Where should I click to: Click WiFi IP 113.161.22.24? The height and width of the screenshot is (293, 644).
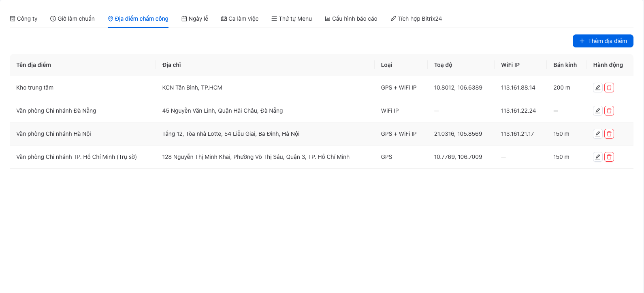pyautogui.click(x=518, y=111)
